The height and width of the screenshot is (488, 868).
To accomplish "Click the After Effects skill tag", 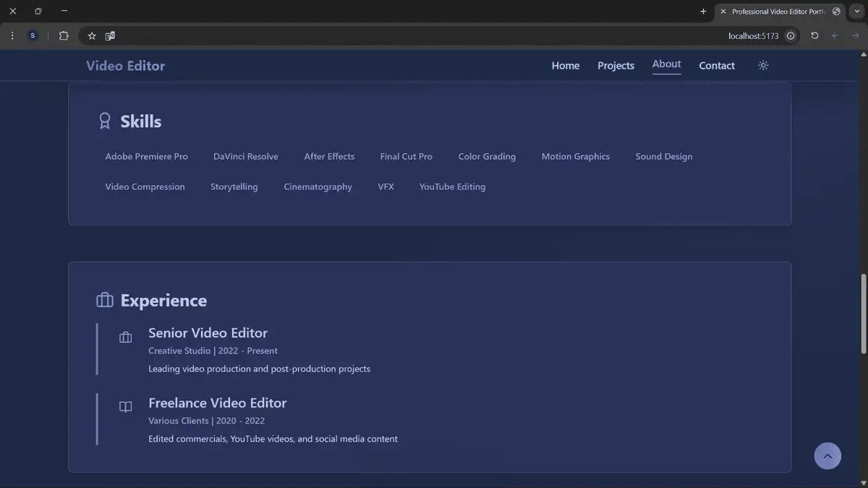I will point(329,156).
